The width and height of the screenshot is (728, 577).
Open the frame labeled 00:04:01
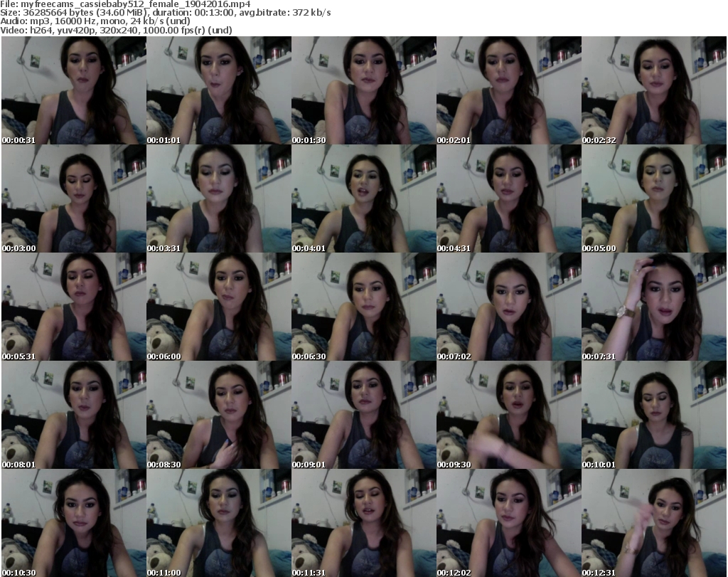point(363,198)
